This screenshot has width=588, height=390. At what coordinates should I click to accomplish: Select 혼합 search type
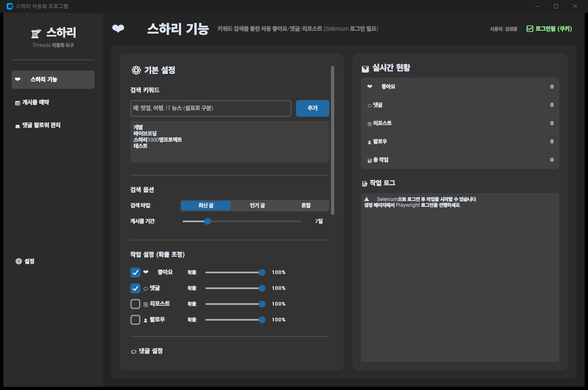point(306,205)
